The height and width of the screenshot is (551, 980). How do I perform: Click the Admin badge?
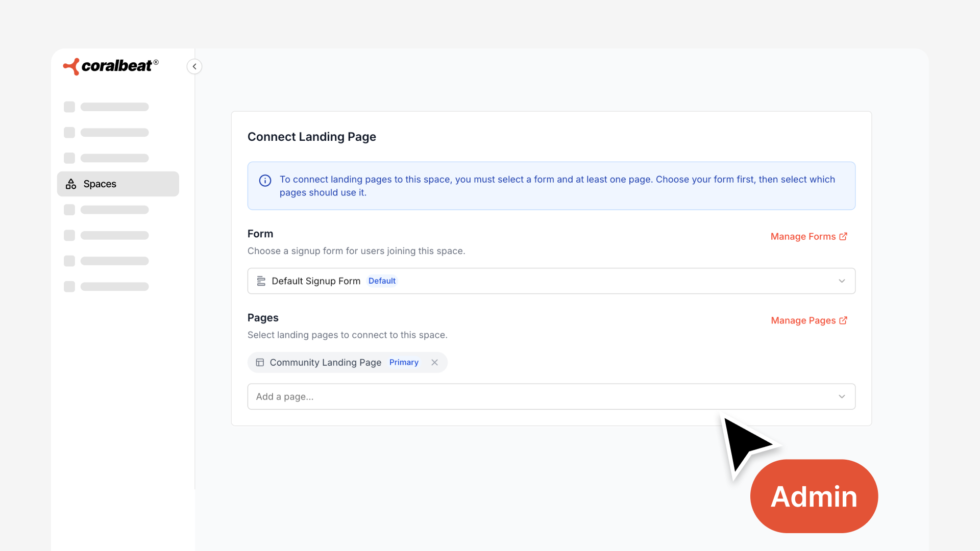coord(814,496)
